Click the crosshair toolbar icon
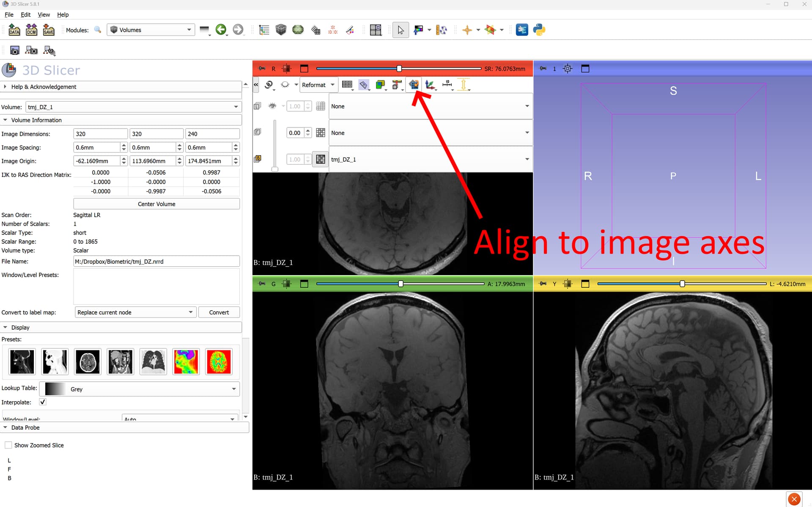This screenshot has height=507, width=812. coord(467,30)
